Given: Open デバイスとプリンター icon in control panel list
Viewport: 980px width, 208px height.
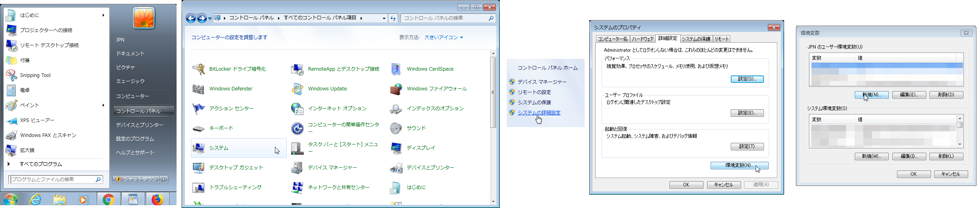Looking at the screenshot, I should (x=396, y=168).
